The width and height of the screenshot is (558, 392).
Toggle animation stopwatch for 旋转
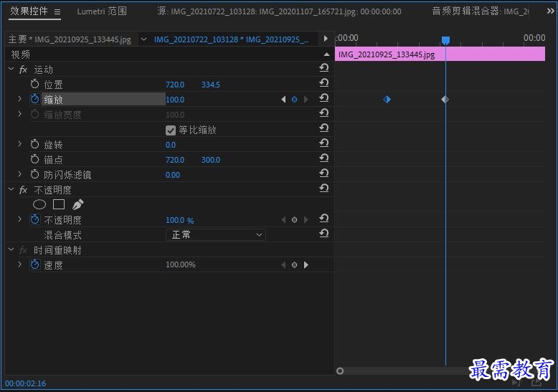pyautogui.click(x=34, y=145)
